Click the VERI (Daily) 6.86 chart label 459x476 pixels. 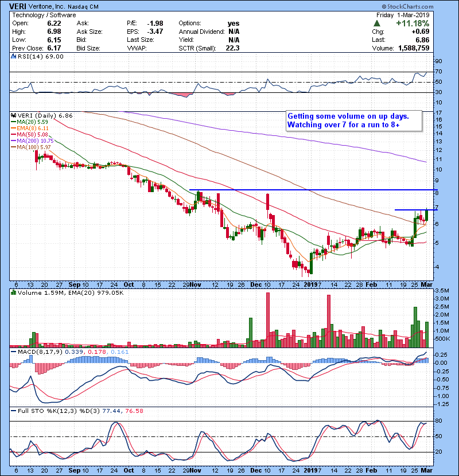(x=45, y=116)
